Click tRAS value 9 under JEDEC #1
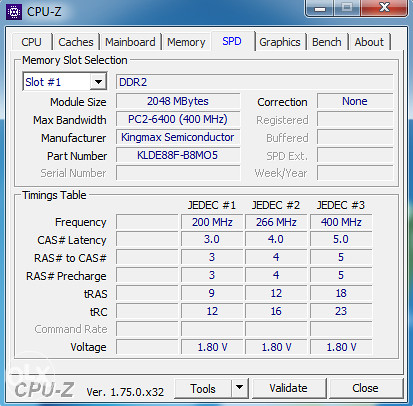The image size is (413, 406). (212, 293)
